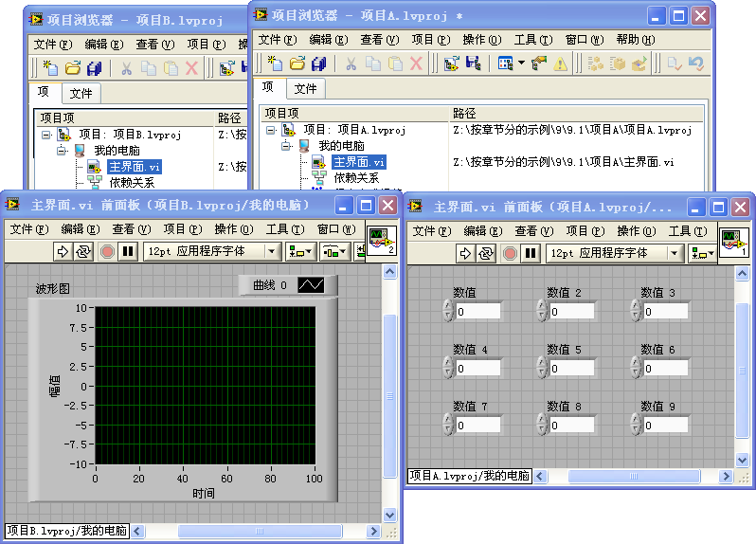This screenshot has height=544, width=756.
Task: Open Align Objects dropdown in 项目A front panel
Action: coord(703,253)
